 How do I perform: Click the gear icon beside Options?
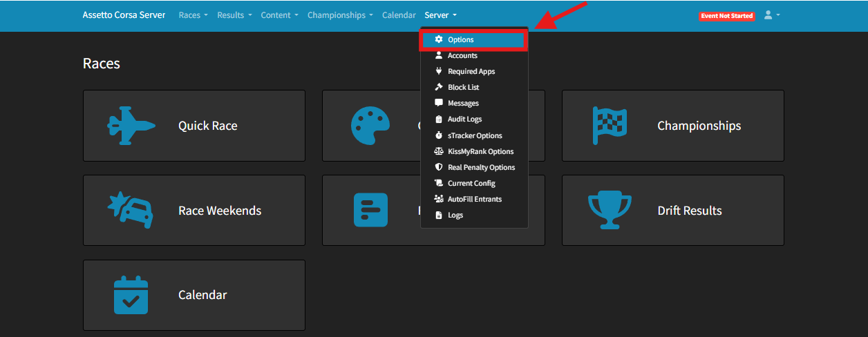(x=439, y=40)
